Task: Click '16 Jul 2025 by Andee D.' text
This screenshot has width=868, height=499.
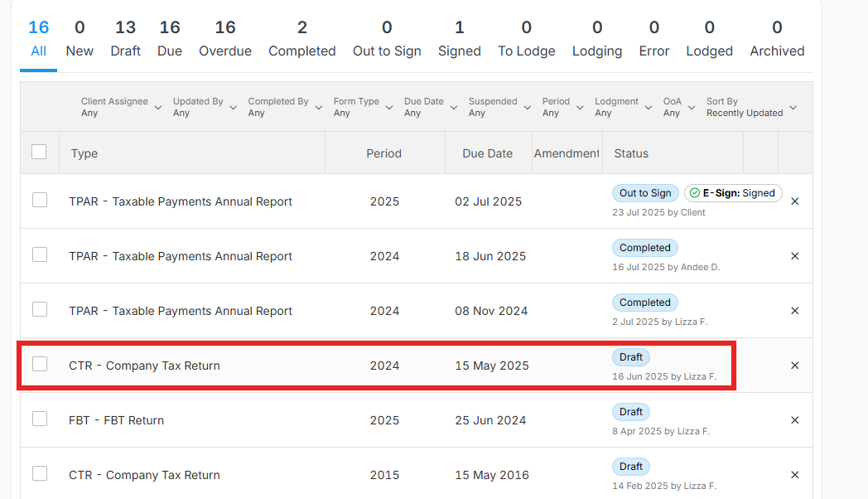Action: tap(666, 267)
